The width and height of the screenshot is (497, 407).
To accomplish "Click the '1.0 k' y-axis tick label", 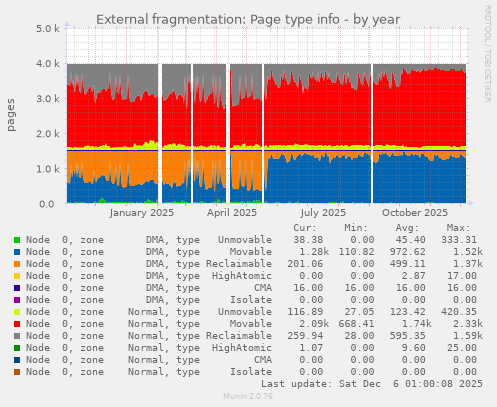I will click(48, 169).
